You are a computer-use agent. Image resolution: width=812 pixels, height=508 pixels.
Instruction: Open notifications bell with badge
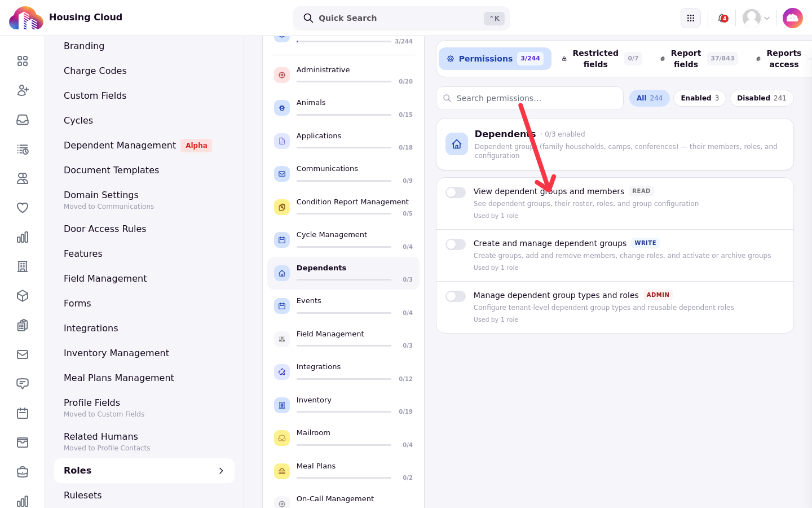pos(722,18)
